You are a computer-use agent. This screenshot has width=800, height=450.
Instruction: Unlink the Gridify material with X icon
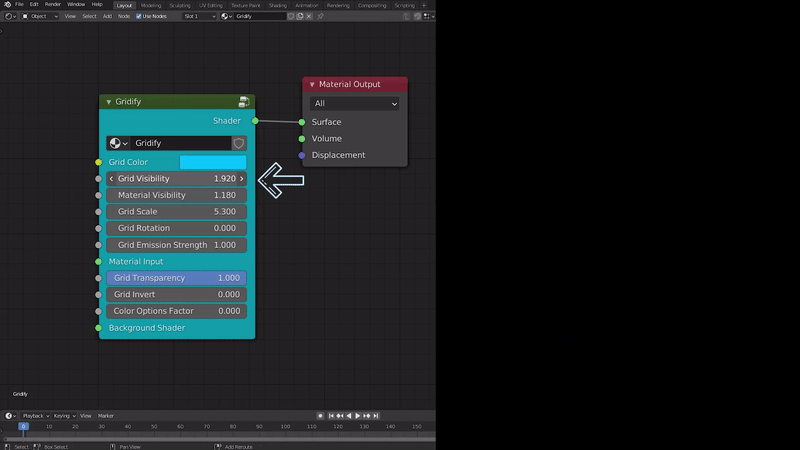(x=309, y=16)
